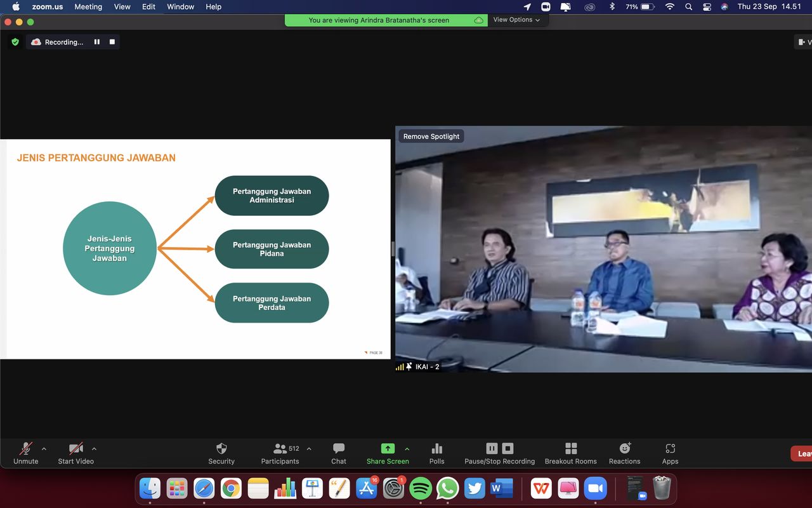Click the Bluetooth icon in menu bar

[x=612, y=6]
